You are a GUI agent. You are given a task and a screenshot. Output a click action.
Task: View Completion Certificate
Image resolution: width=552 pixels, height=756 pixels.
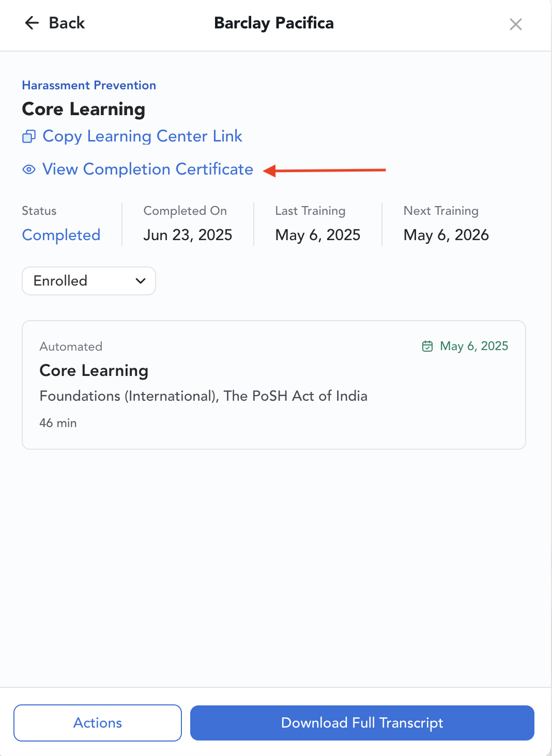pyautogui.click(x=147, y=169)
